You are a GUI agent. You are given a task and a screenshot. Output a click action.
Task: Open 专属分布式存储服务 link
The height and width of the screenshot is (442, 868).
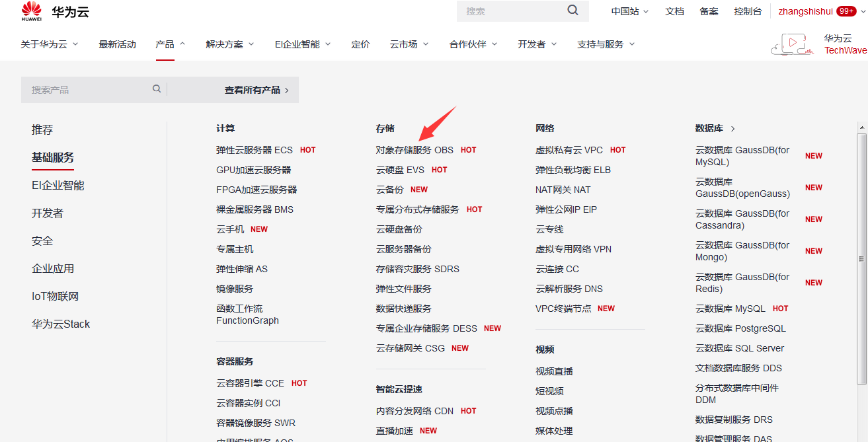click(x=417, y=209)
